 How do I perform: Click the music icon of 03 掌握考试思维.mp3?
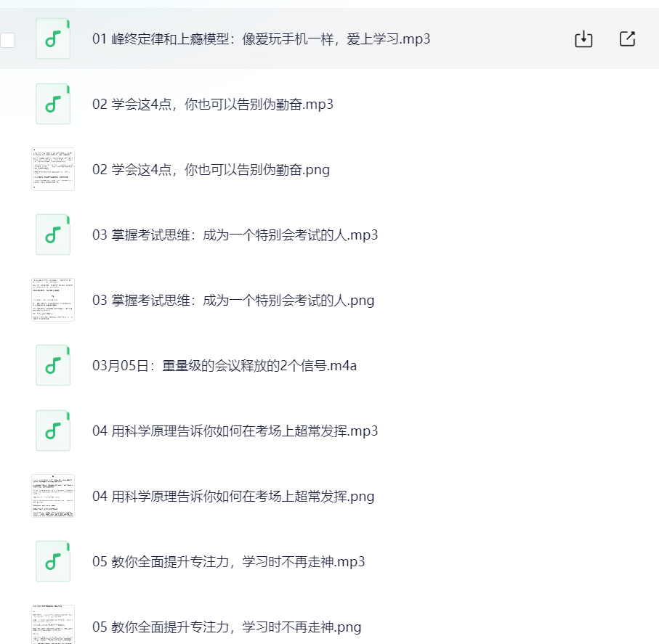(53, 235)
